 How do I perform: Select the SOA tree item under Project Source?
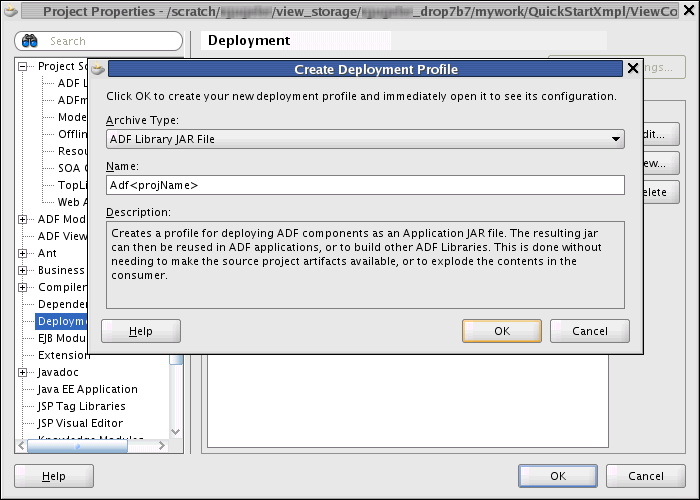73,168
